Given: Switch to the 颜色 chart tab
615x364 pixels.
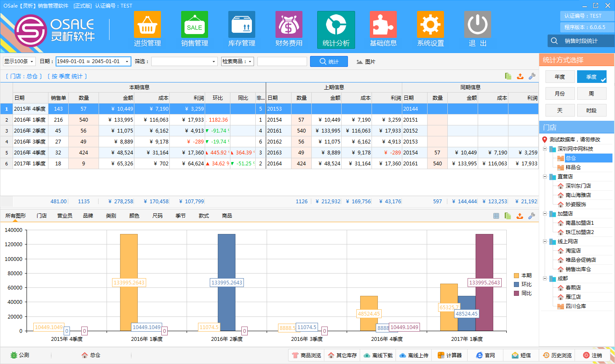Looking at the screenshot, I should coord(134,216).
